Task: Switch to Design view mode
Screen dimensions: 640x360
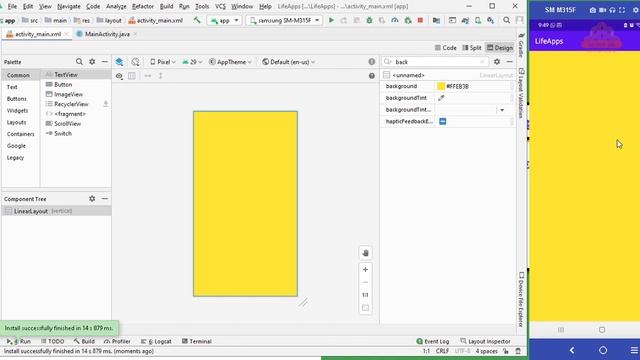Action: pyautogui.click(x=500, y=48)
